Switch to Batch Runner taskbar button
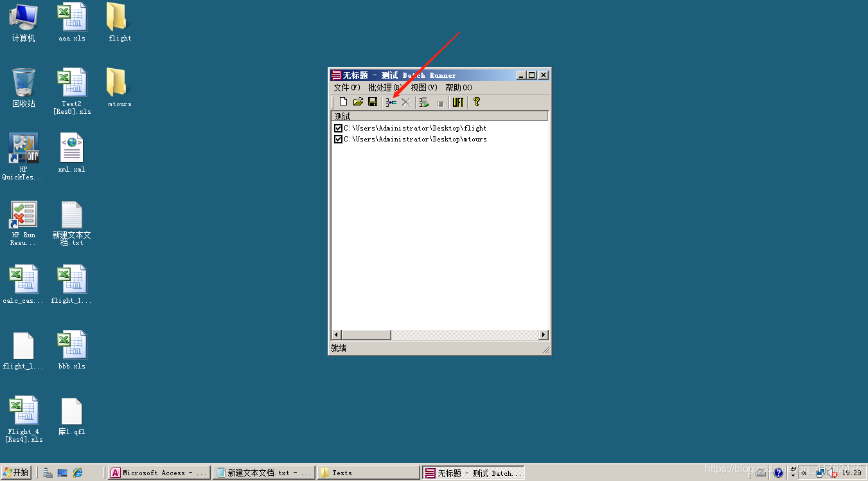 click(x=474, y=473)
